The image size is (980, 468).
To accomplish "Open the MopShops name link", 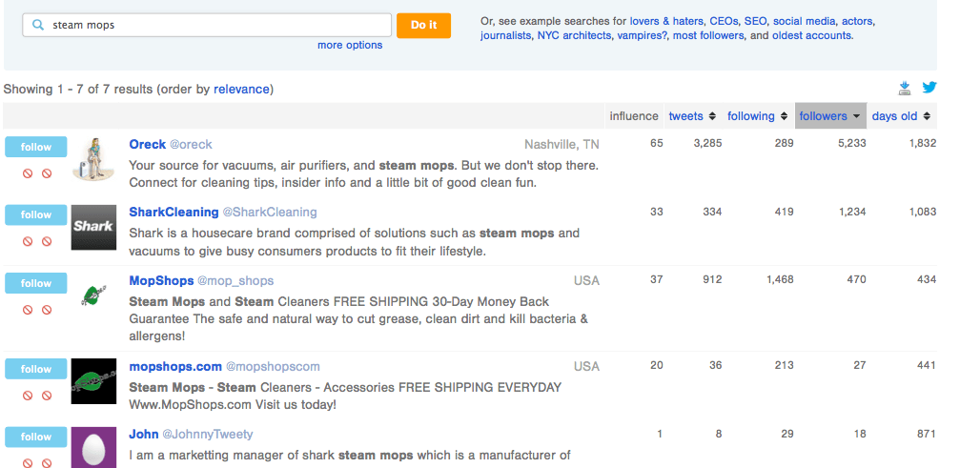I will (161, 280).
